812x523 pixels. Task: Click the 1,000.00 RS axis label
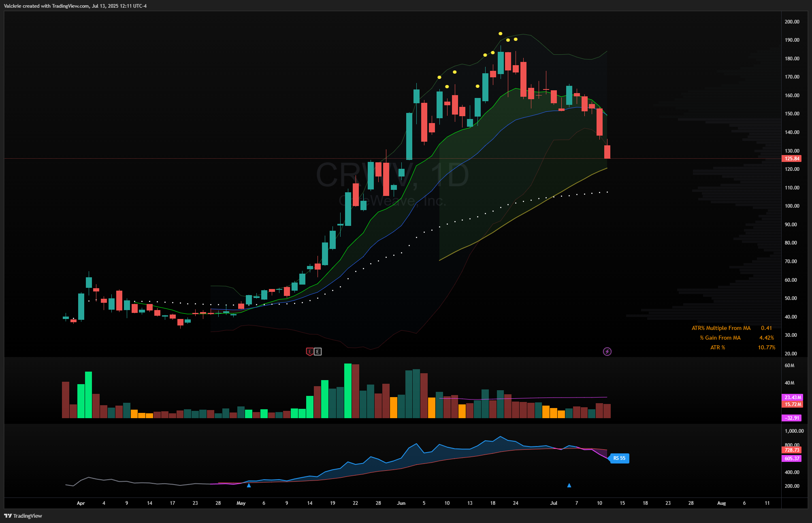[x=794, y=431]
